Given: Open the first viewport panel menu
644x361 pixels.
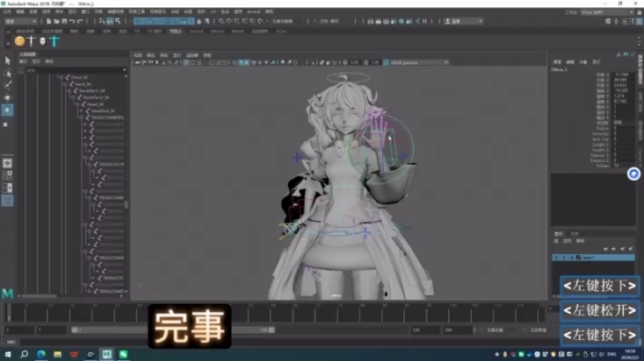Looking at the screenshot, I should (138, 55).
